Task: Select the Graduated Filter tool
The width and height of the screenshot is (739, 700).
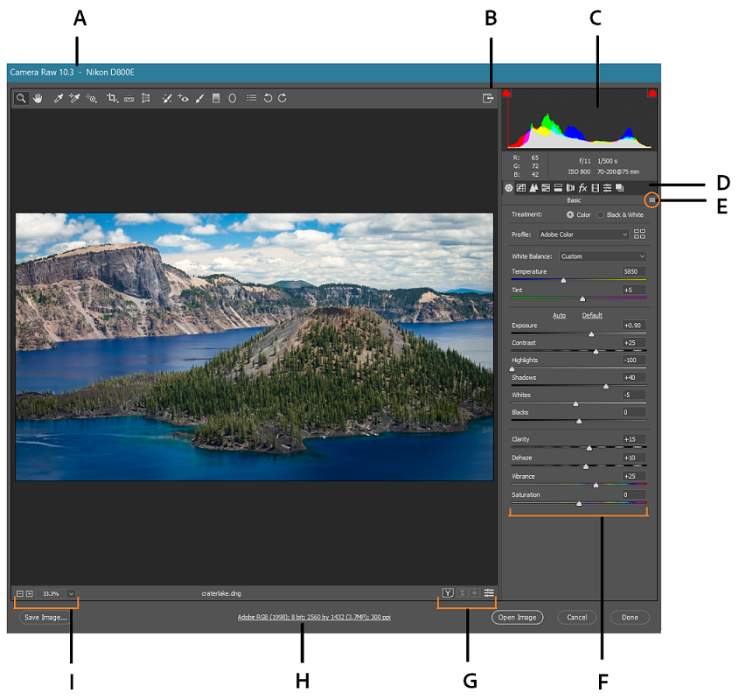Action: (x=216, y=98)
